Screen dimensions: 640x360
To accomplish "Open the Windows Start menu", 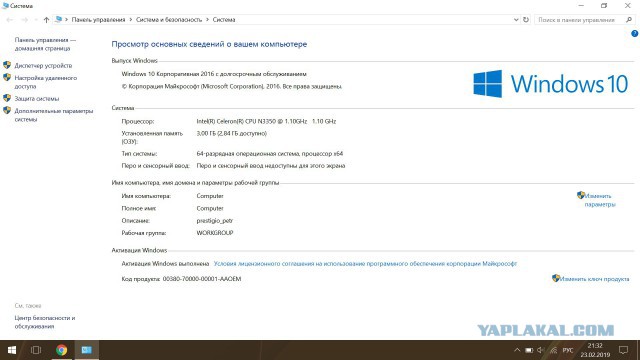I will tap(11, 350).
